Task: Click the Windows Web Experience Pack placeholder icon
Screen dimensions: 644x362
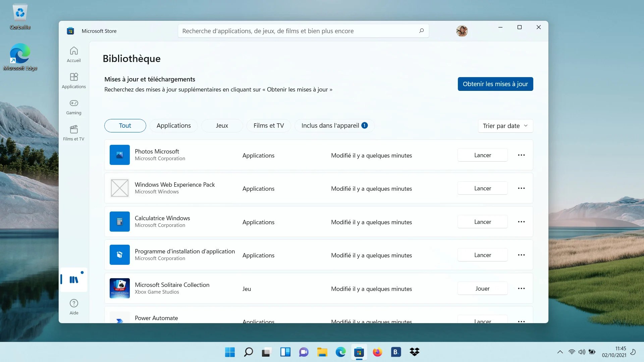Action: coord(120,188)
